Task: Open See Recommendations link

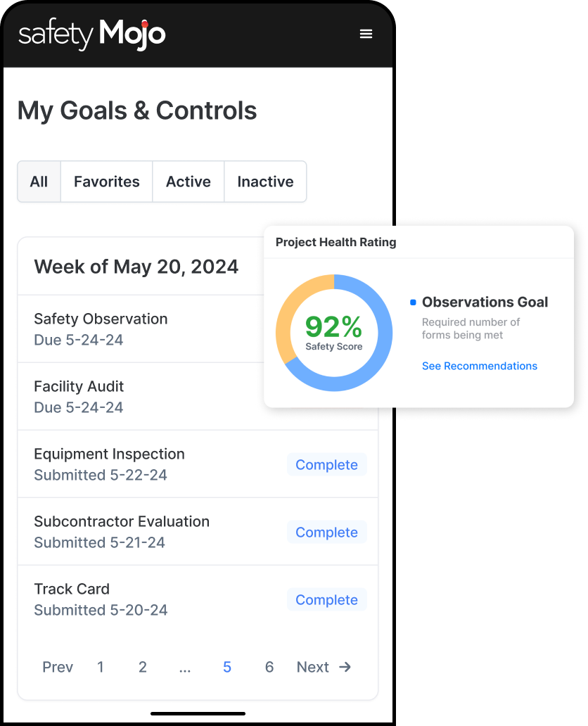Action: (480, 366)
